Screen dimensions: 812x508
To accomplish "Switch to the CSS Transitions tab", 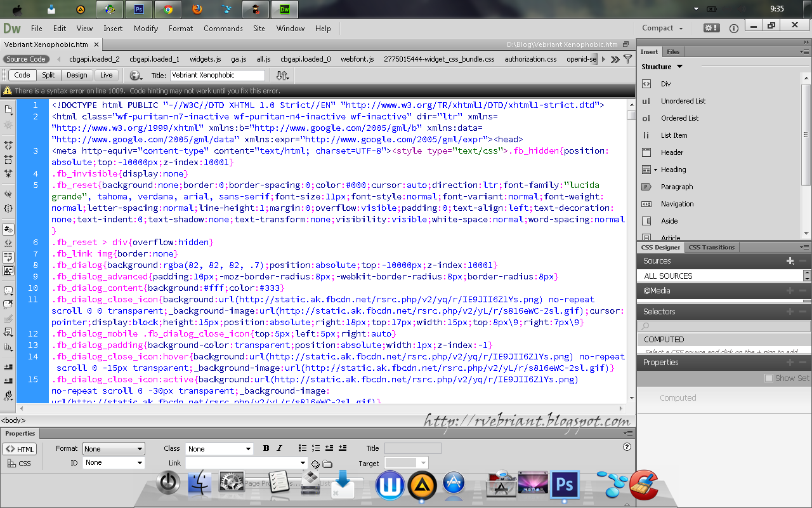I will [712, 247].
